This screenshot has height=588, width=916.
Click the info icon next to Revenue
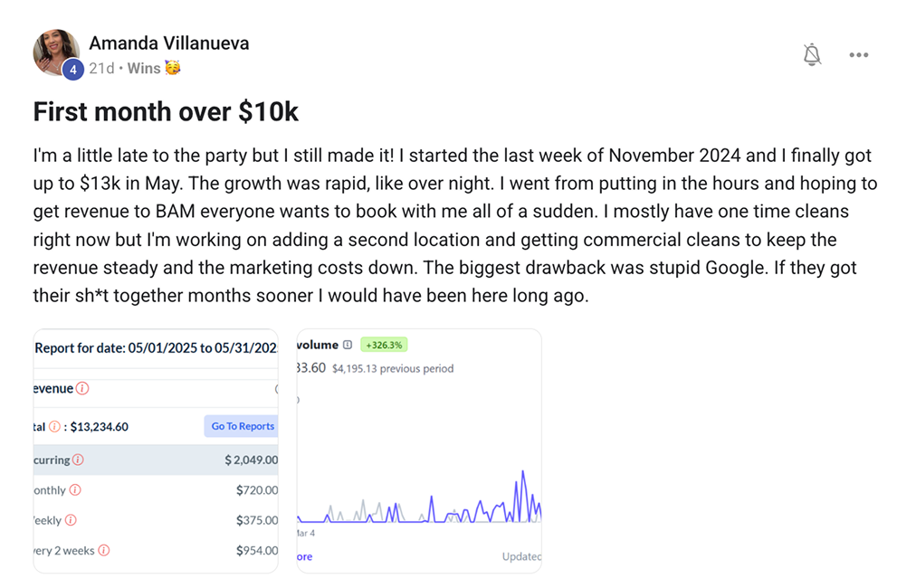(82, 388)
